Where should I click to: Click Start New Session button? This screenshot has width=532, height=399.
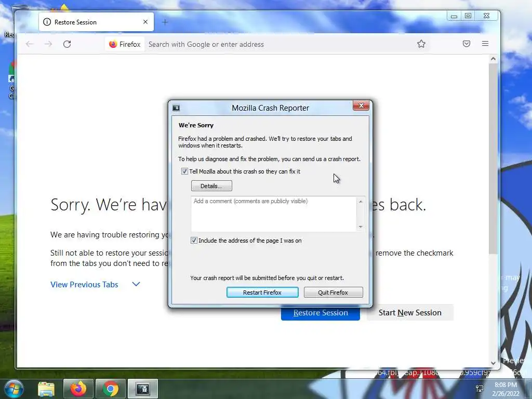[x=410, y=312]
